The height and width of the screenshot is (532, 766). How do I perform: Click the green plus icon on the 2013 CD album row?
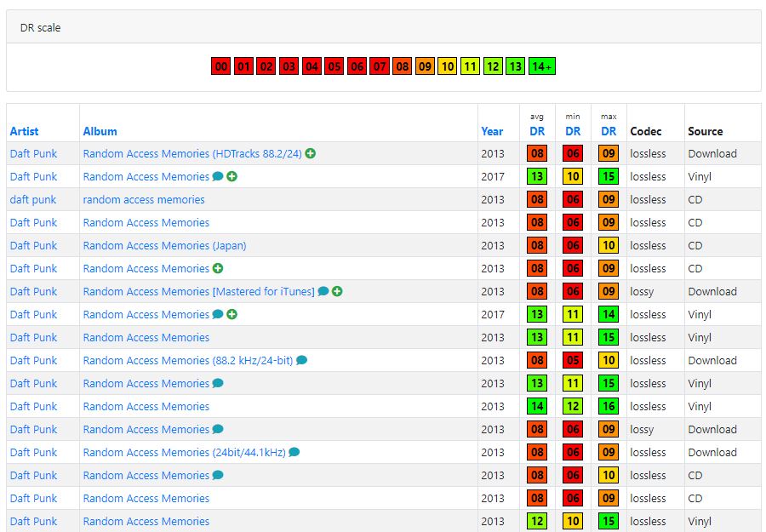click(x=218, y=268)
